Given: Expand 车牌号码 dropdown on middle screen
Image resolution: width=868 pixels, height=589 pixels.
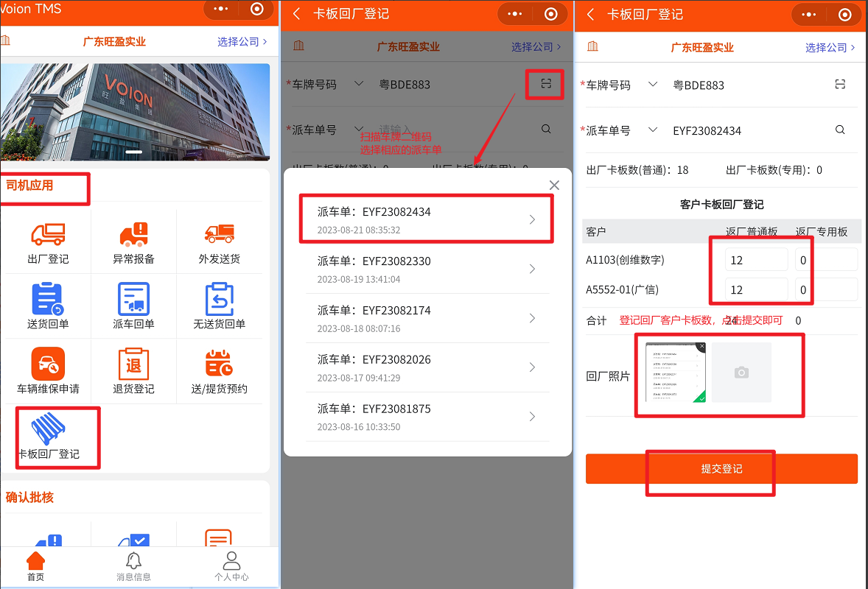Looking at the screenshot, I should 359,83.
